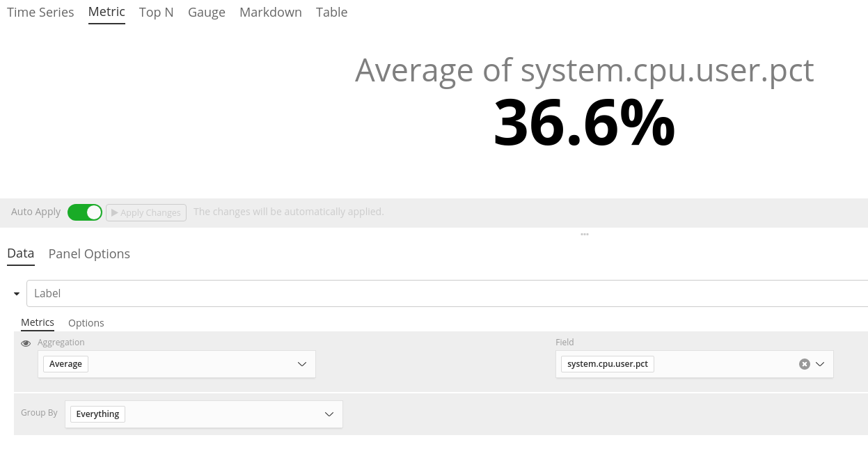This screenshot has width=868, height=456.
Task: Switch to the Time Series panel type
Action: tap(40, 12)
